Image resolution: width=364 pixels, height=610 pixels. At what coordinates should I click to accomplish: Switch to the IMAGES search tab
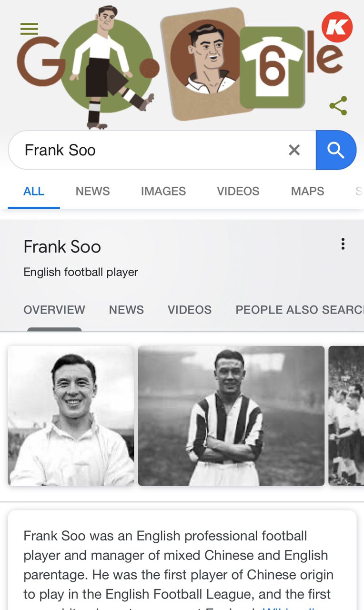coord(163,191)
